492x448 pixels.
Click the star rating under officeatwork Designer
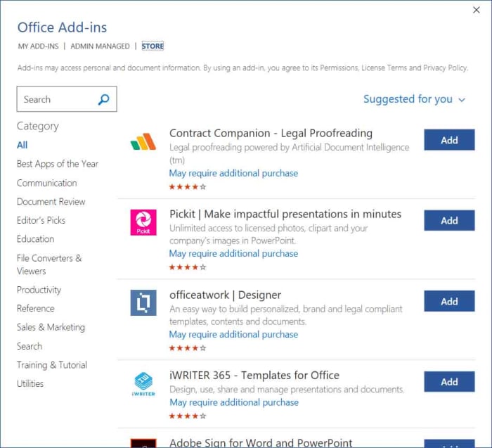click(188, 348)
